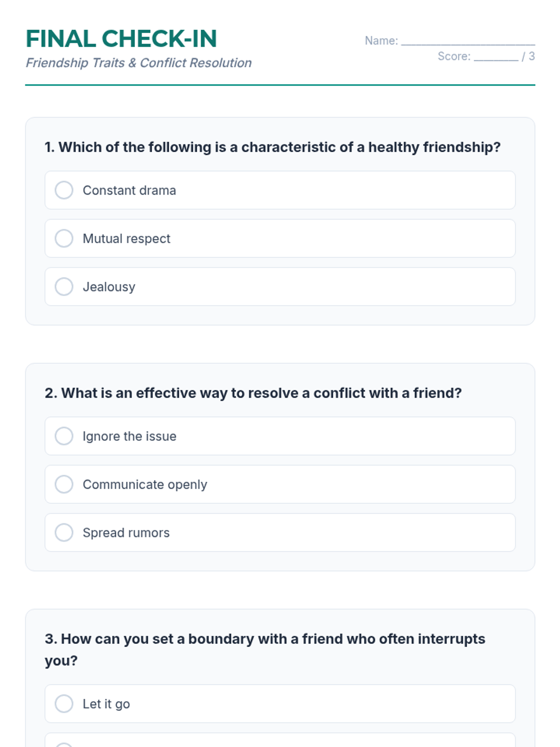Select Communicate openly radio option
This screenshot has width=560, height=747.
point(64,484)
